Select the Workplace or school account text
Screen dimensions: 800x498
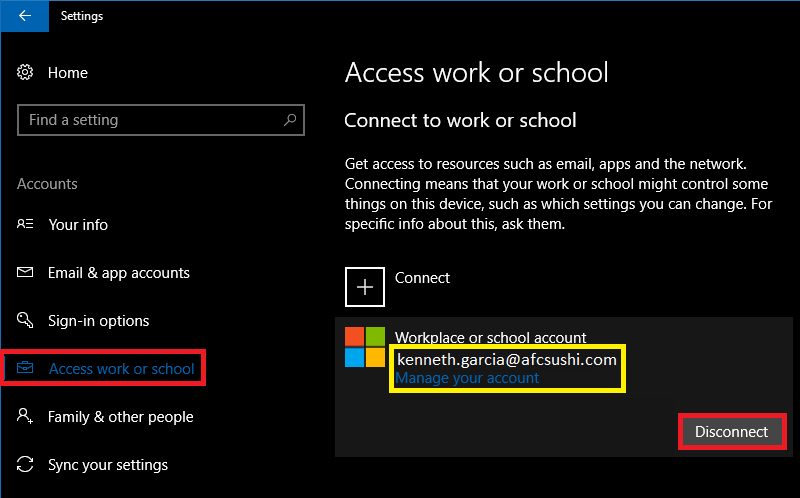pyautogui.click(x=490, y=337)
